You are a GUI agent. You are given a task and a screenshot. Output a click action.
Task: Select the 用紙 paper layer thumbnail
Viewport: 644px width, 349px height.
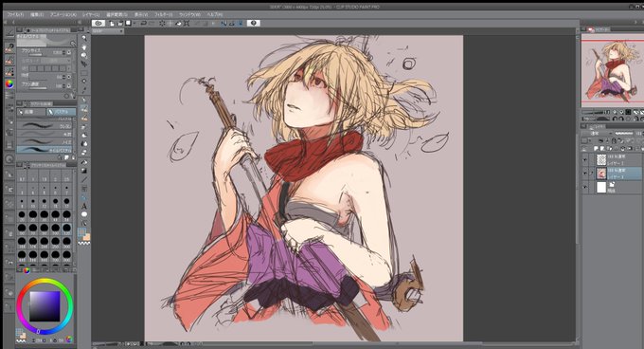[601, 188]
